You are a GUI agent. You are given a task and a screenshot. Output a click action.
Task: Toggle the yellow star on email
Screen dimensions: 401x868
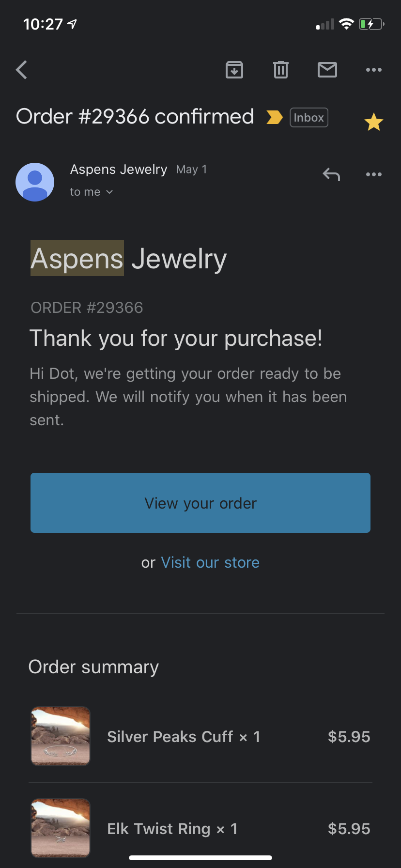[374, 122]
